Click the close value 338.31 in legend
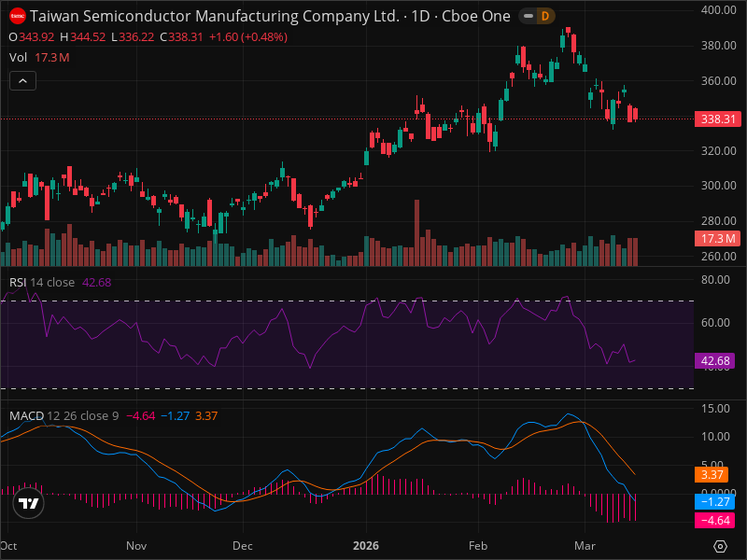 coord(186,37)
